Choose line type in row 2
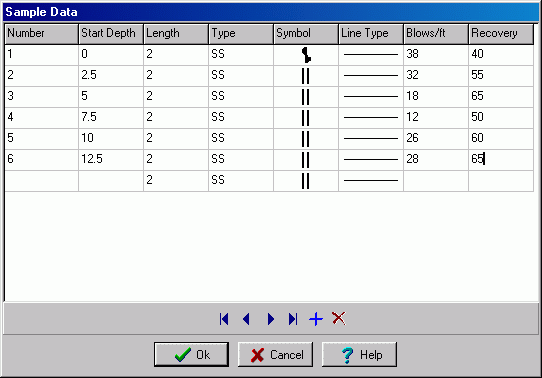 tap(371, 76)
